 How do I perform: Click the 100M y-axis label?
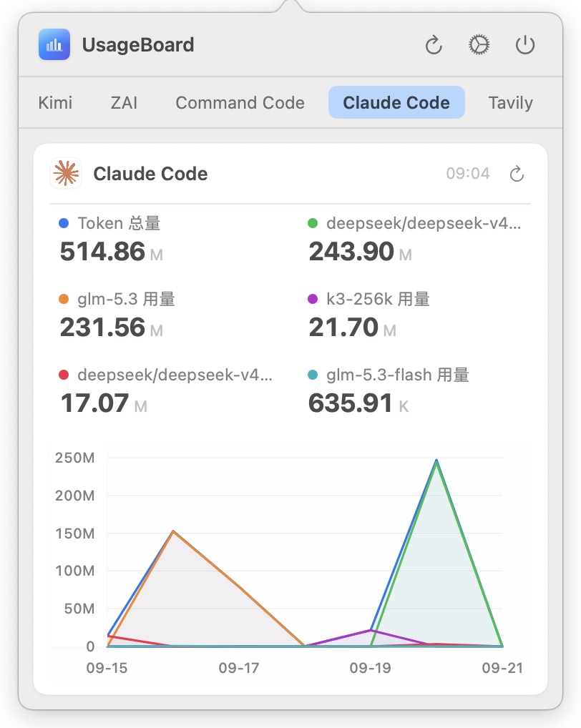pyautogui.click(x=75, y=571)
